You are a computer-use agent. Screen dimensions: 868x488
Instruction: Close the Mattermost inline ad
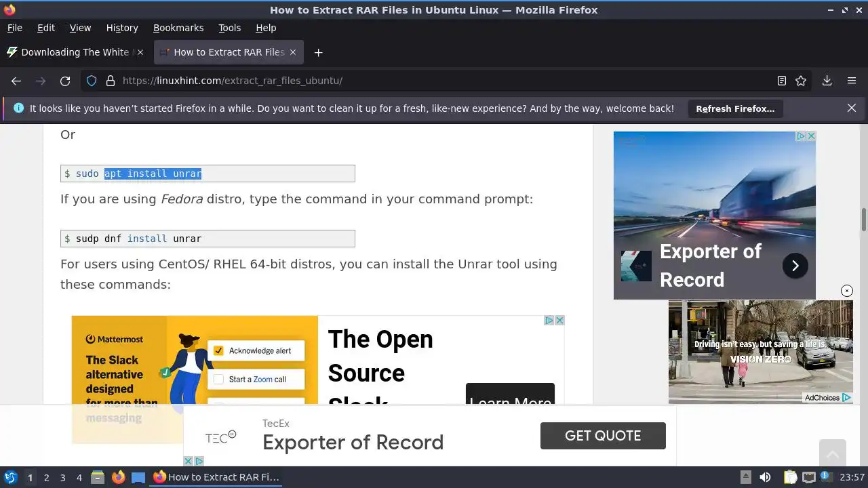[x=559, y=321]
